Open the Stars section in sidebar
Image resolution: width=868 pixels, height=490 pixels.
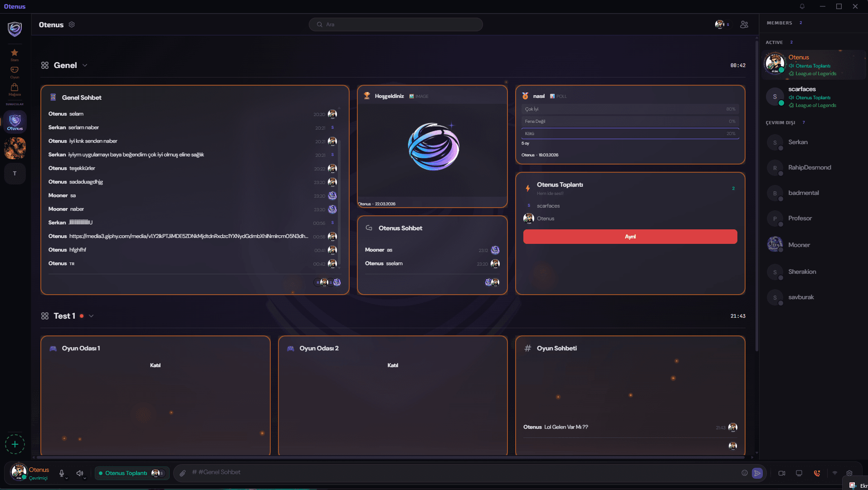click(x=15, y=54)
